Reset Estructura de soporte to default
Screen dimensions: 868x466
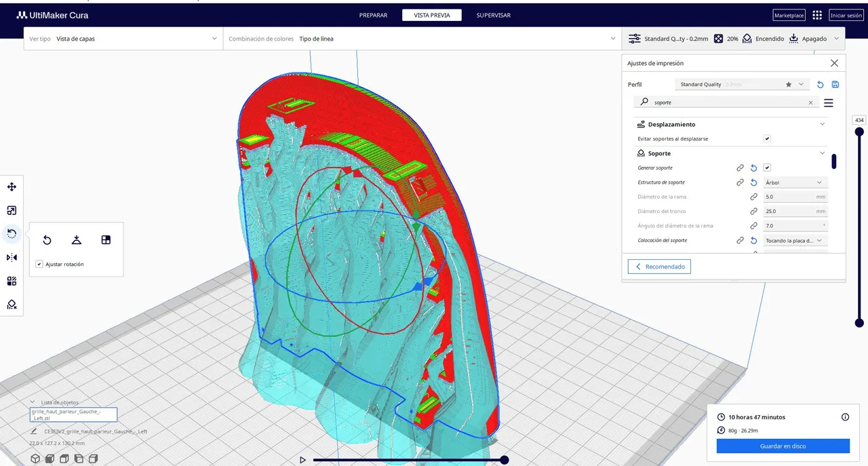753,182
